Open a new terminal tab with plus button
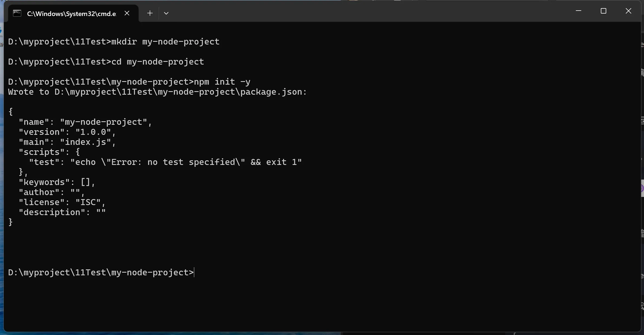 [150, 13]
